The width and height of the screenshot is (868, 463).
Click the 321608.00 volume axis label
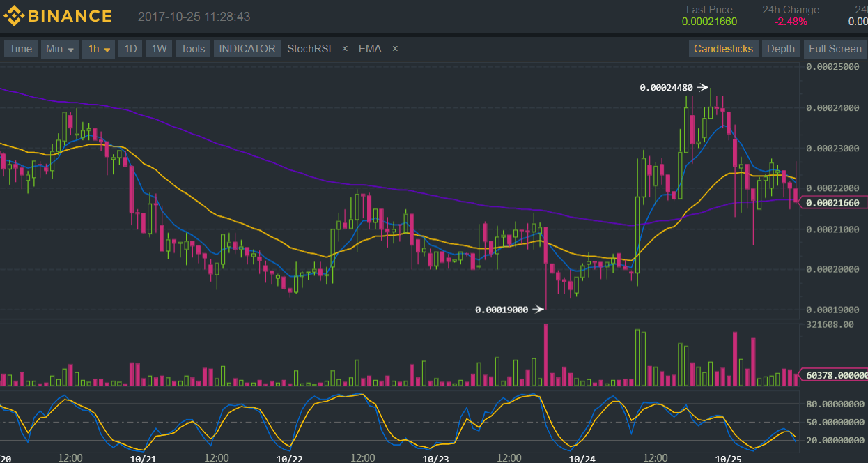(830, 325)
